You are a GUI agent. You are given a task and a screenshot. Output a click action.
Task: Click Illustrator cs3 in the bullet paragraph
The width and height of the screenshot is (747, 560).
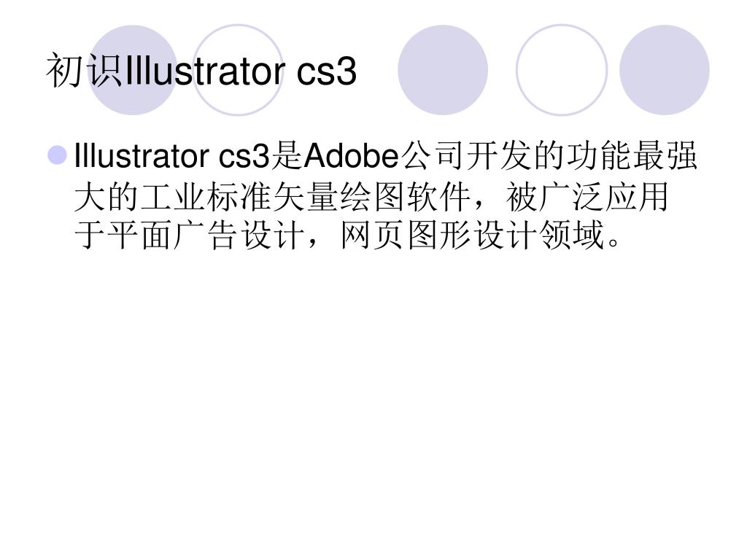point(172,156)
